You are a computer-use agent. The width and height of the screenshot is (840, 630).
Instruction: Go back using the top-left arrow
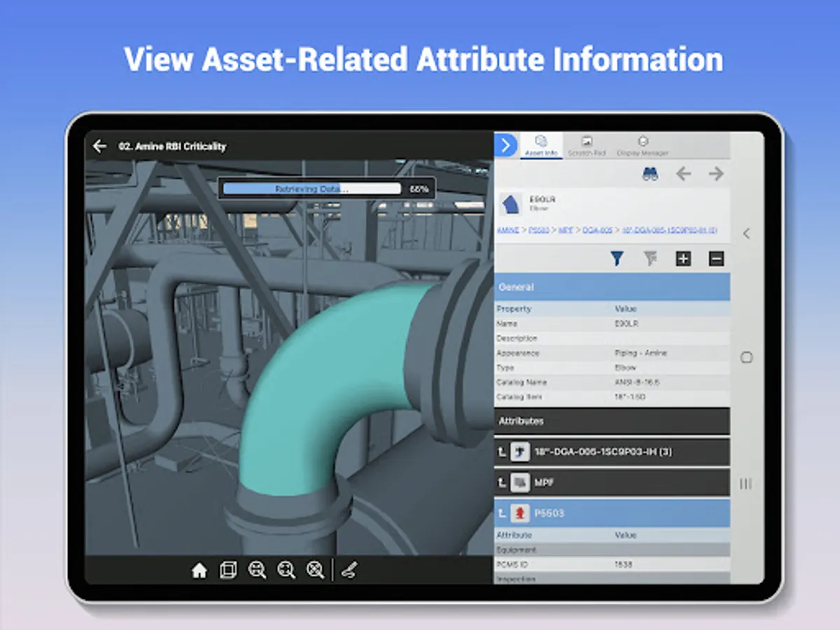pos(100,146)
